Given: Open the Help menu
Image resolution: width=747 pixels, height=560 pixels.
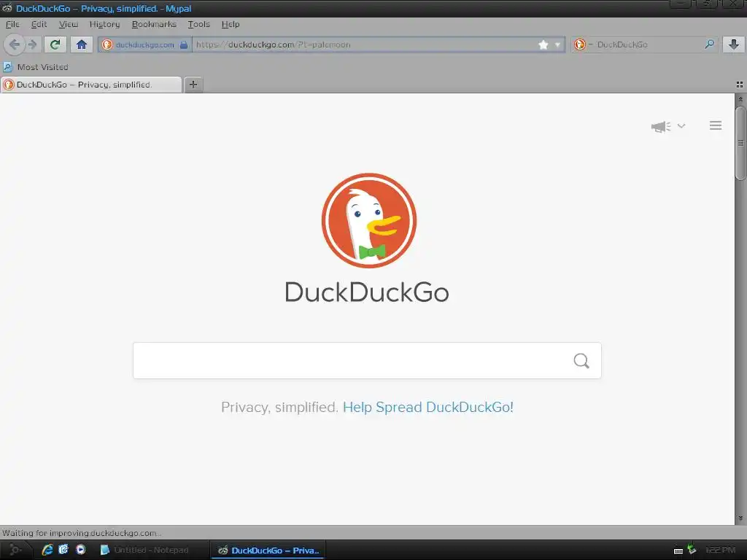Looking at the screenshot, I should 230,24.
